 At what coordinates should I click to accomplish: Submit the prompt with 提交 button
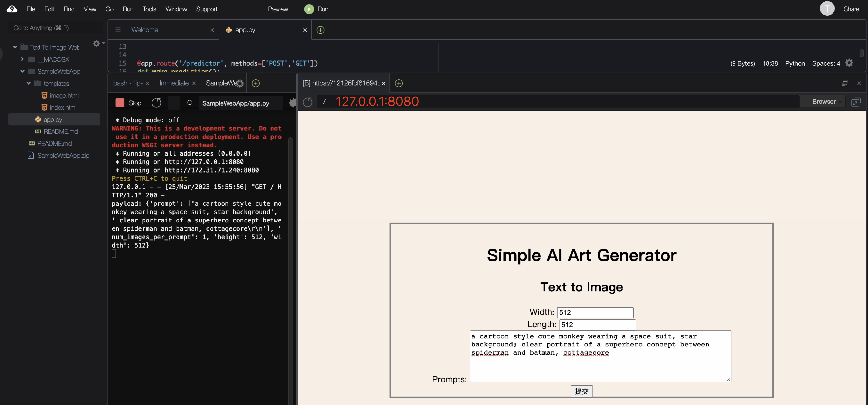tap(582, 391)
